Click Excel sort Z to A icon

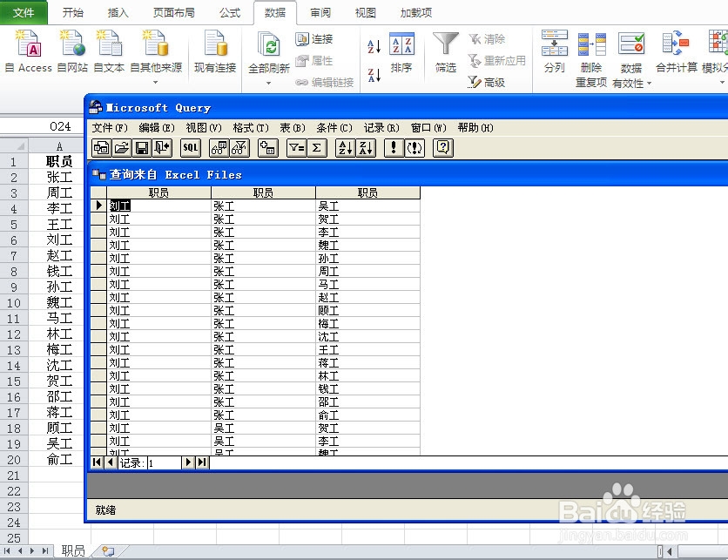point(374,75)
